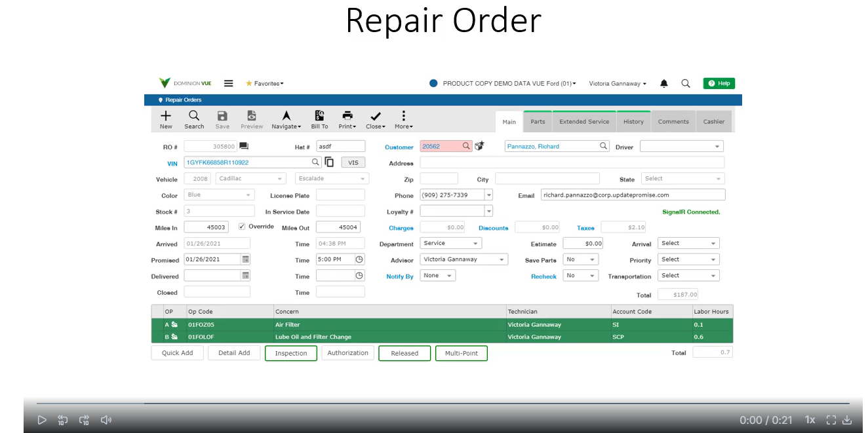
Task: Change the 1x playback speed
Action: (x=810, y=420)
